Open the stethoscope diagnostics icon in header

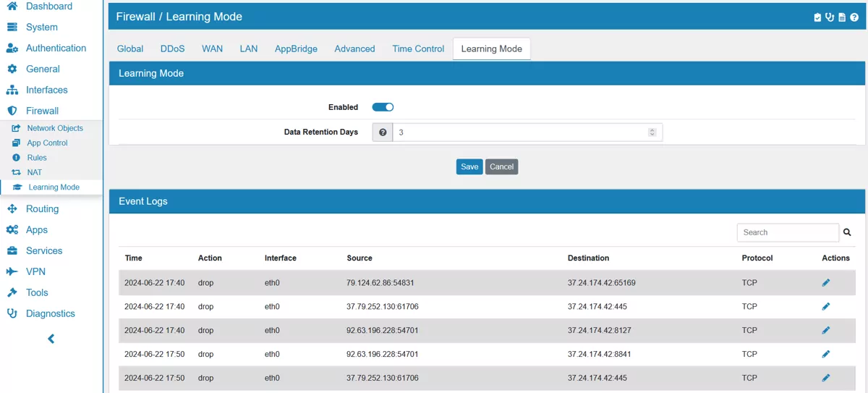[x=830, y=17]
